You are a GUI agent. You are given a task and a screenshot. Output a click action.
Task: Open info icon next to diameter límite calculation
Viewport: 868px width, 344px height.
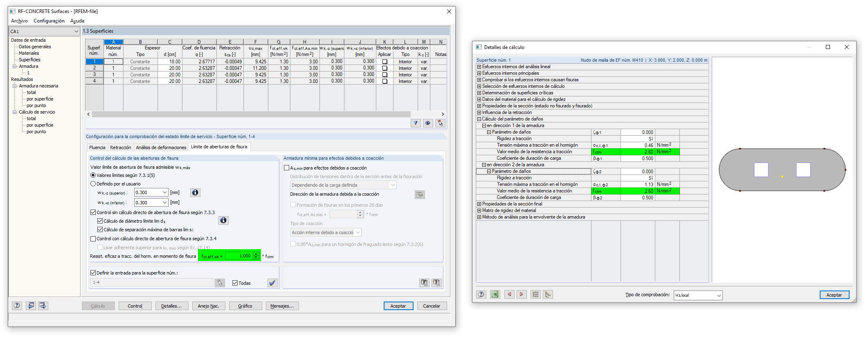pyautogui.click(x=223, y=221)
